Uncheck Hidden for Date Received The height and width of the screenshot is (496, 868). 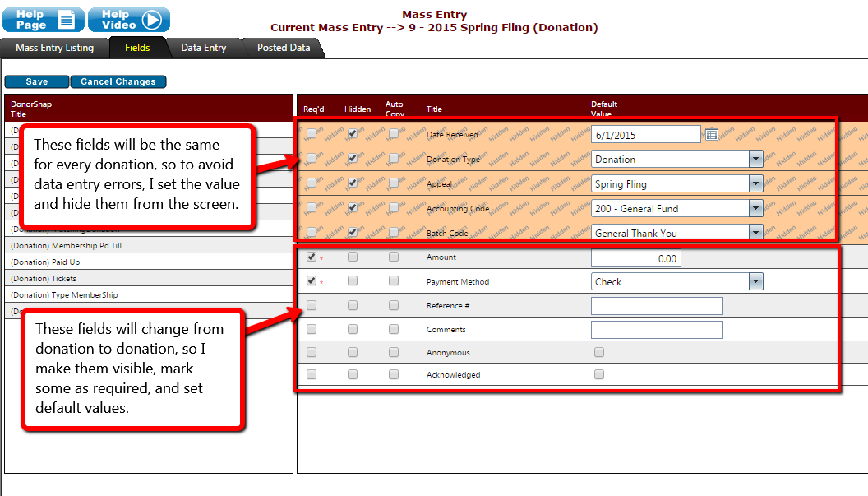[353, 133]
